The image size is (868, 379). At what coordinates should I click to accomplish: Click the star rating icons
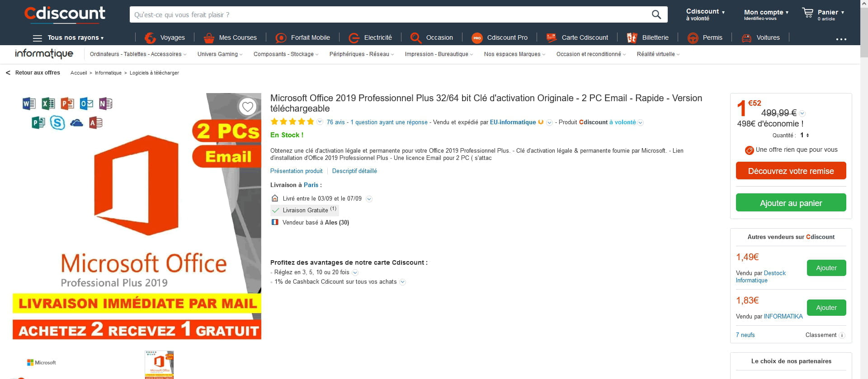[292, 122]
